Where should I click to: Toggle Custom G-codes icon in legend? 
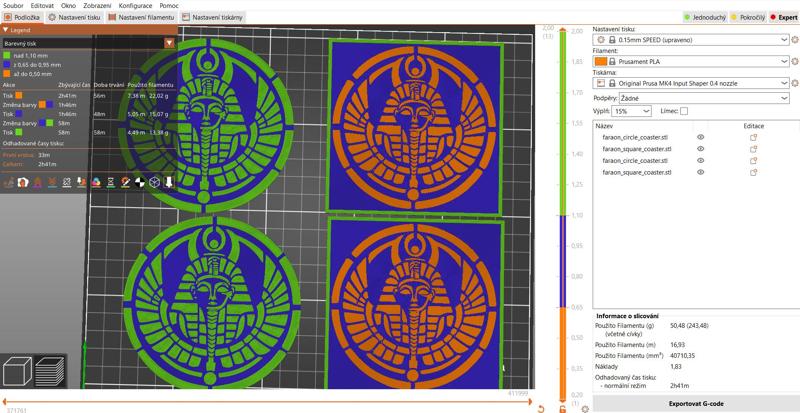[125, 182]
